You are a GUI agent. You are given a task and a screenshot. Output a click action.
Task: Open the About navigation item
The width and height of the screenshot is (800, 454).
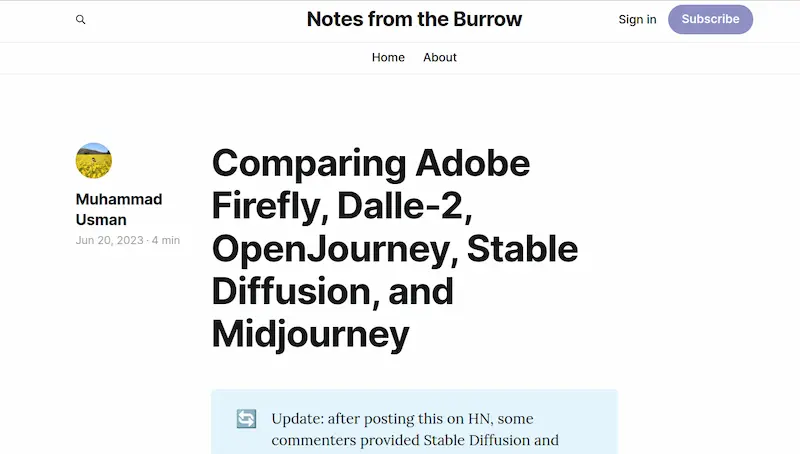coord(440,58)
